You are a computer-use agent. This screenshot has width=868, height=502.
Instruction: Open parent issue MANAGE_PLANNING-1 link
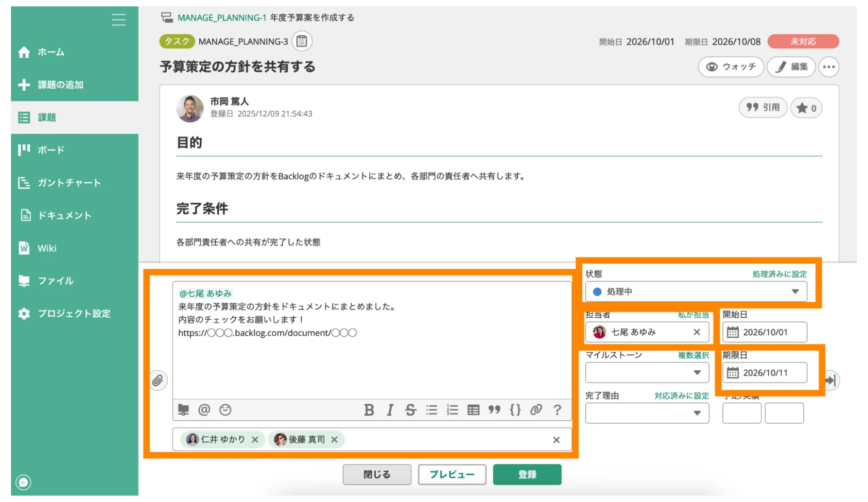click(221, 18)
